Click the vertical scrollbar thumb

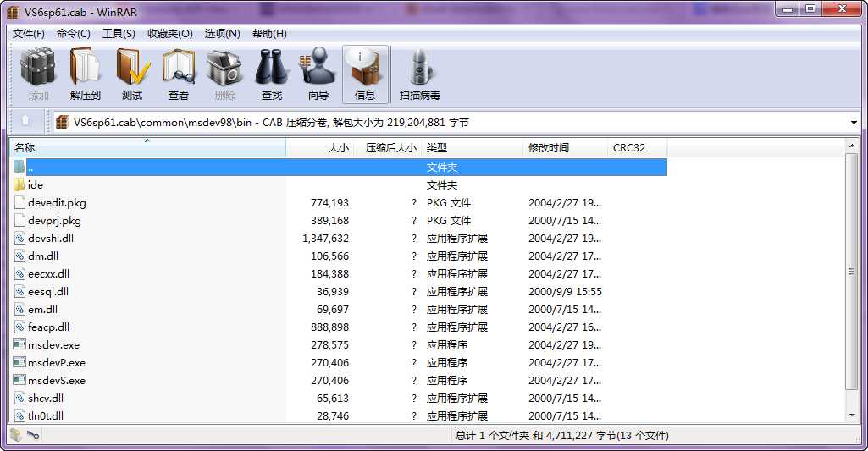(x=852, y=271)
